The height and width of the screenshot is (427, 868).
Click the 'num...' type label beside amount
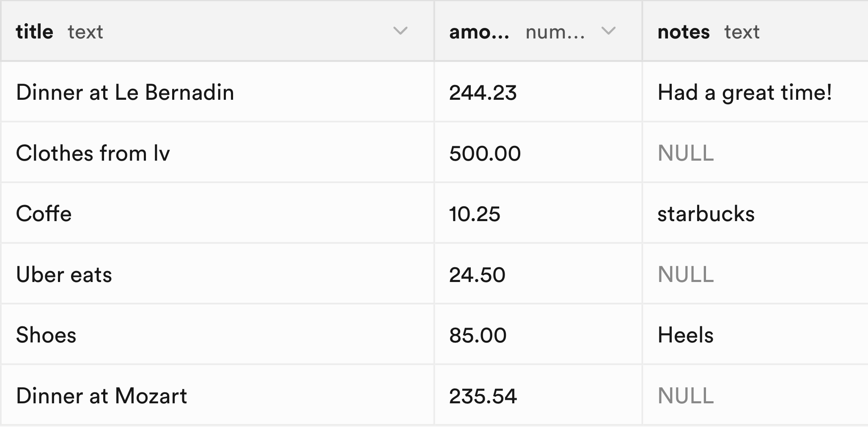pyautogui.click(x=555, y=33)
